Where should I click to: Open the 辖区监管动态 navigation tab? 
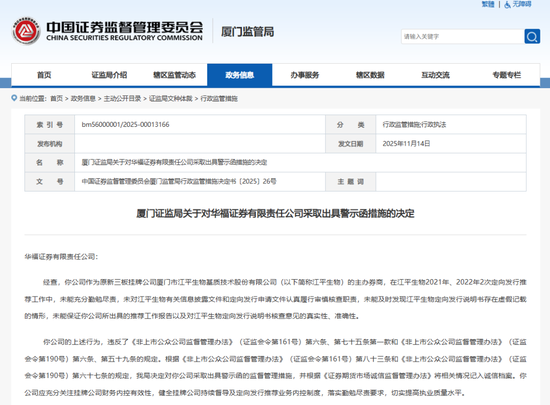click(x=174, y=75)
